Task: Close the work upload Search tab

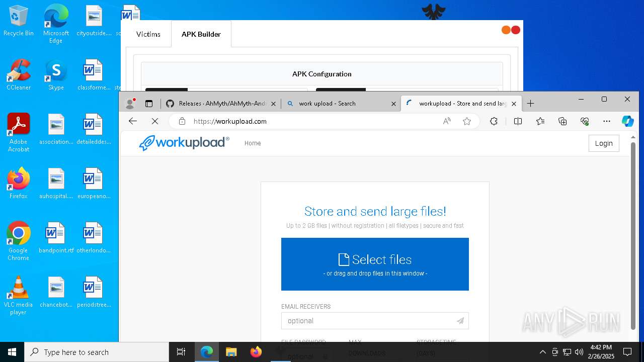Action: (x=393, y=104)
